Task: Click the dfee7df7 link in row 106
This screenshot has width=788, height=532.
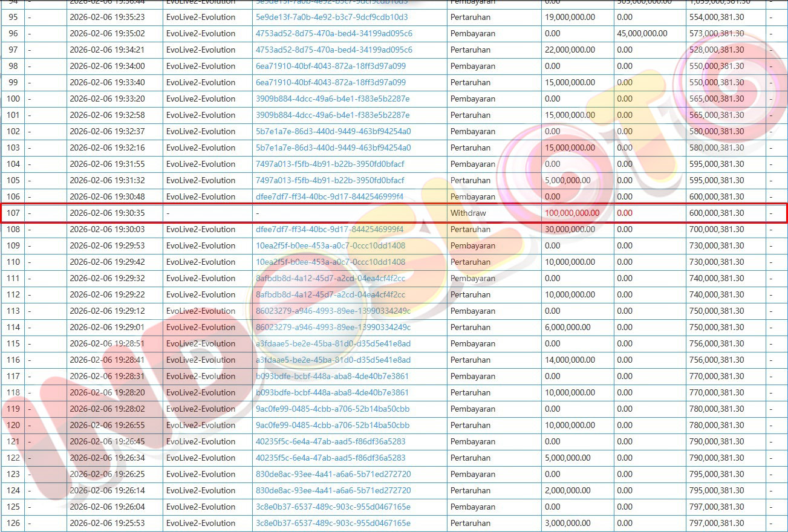Action: 329,197
